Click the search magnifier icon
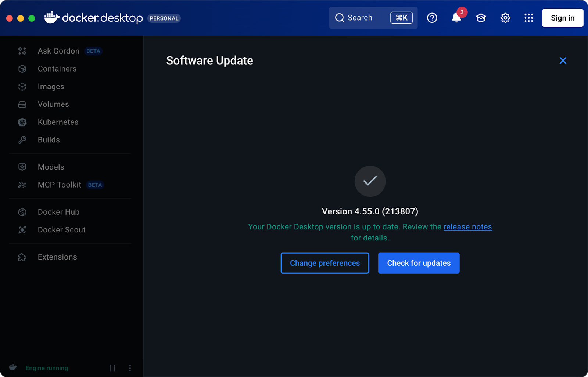The image size is (588, 377). [340, 18]
